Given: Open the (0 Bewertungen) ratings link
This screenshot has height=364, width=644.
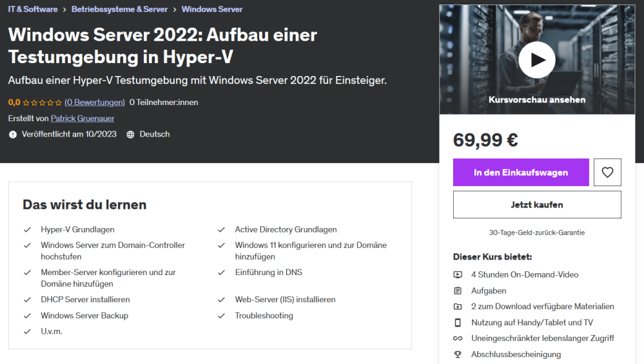Looking at the screenshot, I should 95,102.
